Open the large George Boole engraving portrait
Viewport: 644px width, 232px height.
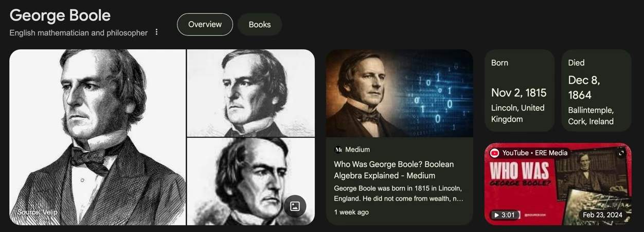(x=97, y=137)
